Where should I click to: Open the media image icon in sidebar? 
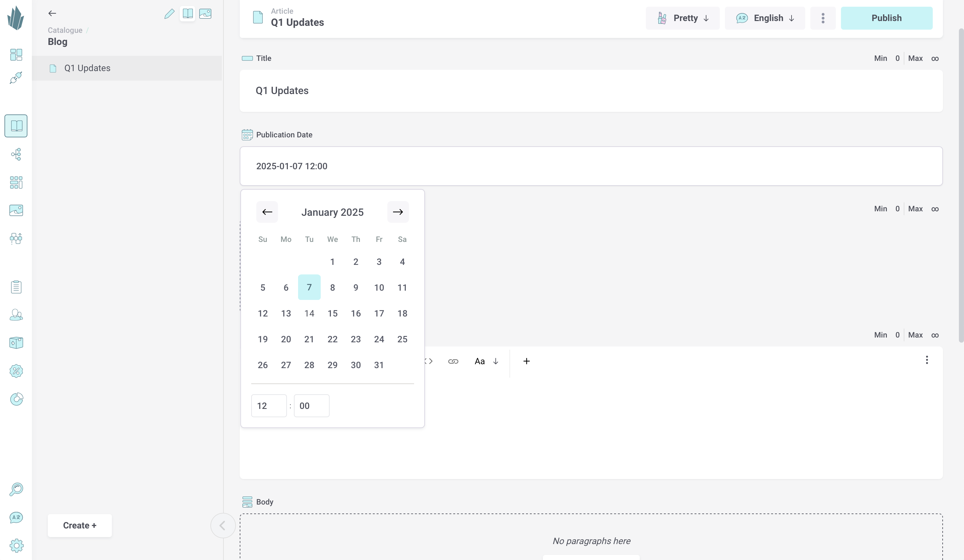pyautogui.click(x=16, y=210)
